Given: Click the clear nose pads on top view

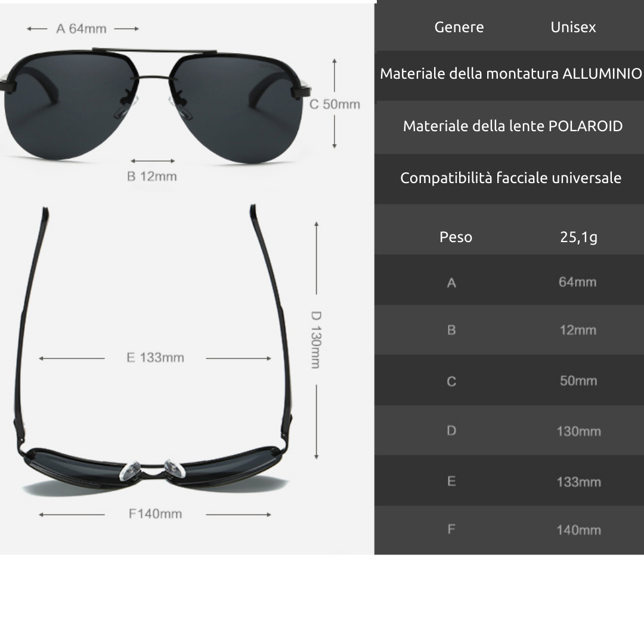Looking at the screenshot, I should [153, 470].
